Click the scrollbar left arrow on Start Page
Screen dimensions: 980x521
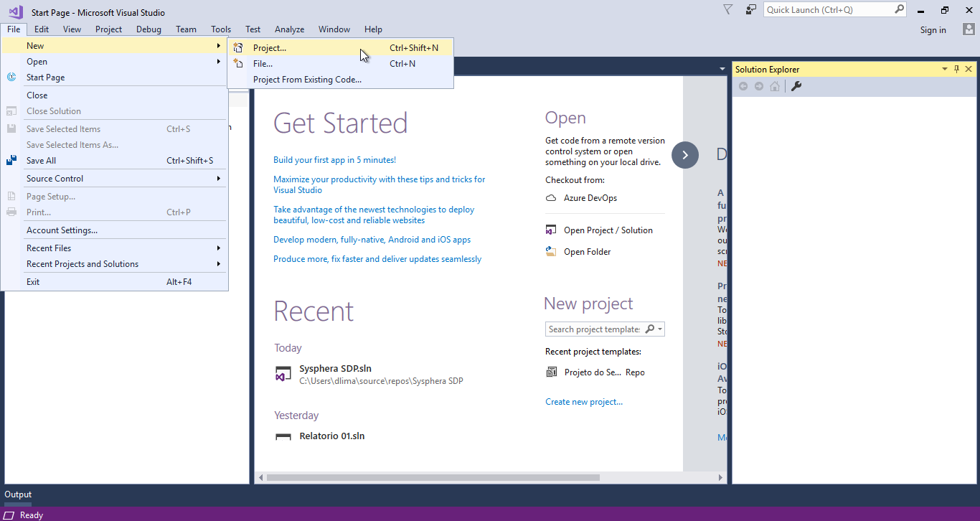click(x=260, y=477)
